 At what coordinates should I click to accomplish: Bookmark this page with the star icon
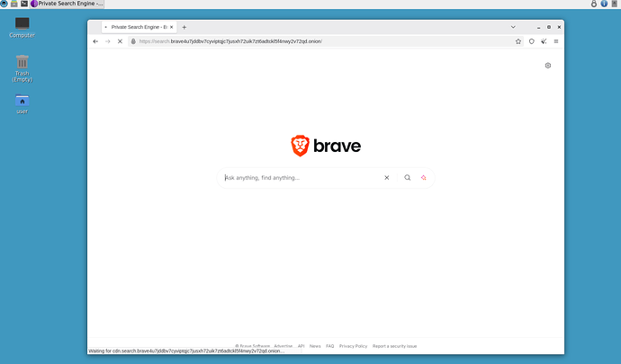click(517, 41)
